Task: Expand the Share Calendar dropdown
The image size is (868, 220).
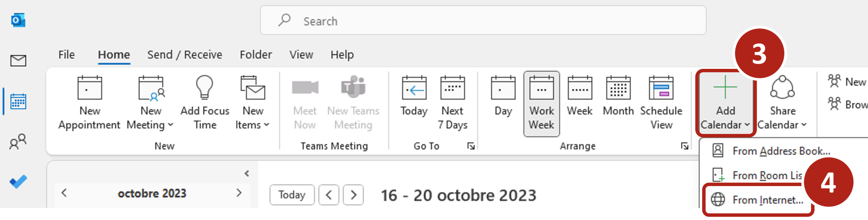Action: [804, 125]
